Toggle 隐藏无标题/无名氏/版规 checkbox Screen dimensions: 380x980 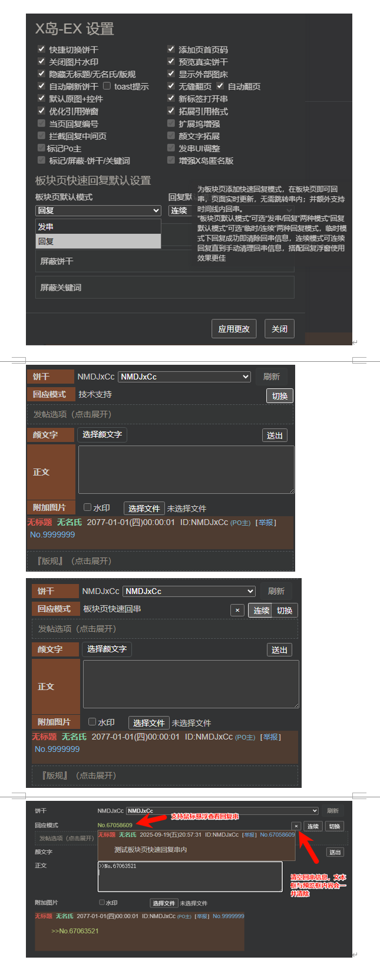tap(41, 74)
